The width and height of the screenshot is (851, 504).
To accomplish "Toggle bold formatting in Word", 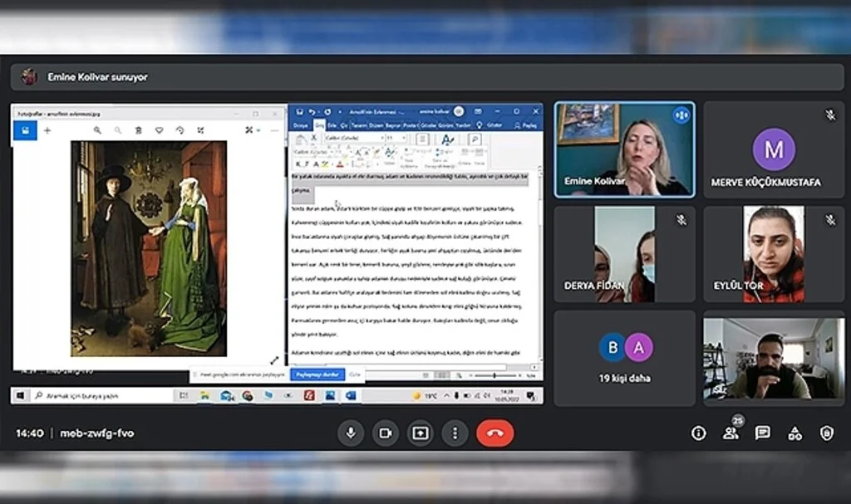I will (298, 164).
